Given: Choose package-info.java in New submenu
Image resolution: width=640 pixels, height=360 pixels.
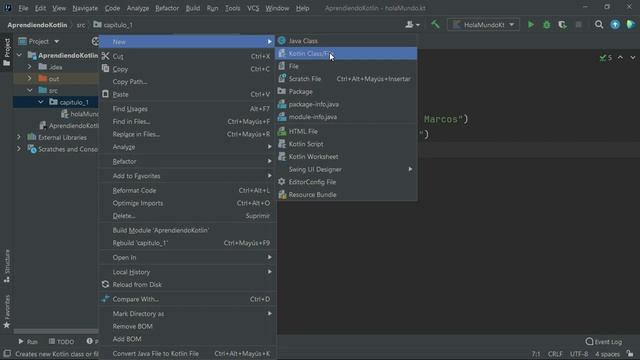Looking at the screenshot, I should click(347, 104).
